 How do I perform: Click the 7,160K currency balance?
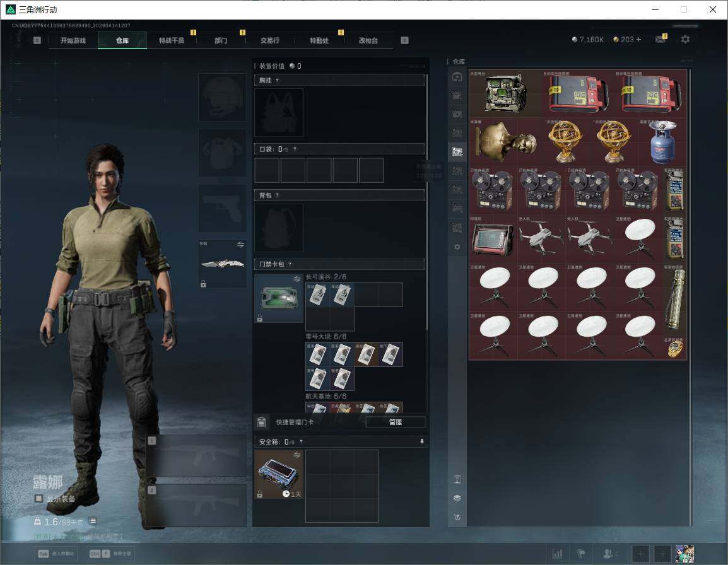tap(587, 40)
